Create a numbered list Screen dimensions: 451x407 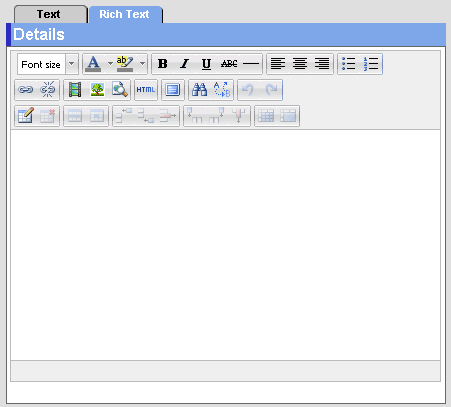coord(371,64)
